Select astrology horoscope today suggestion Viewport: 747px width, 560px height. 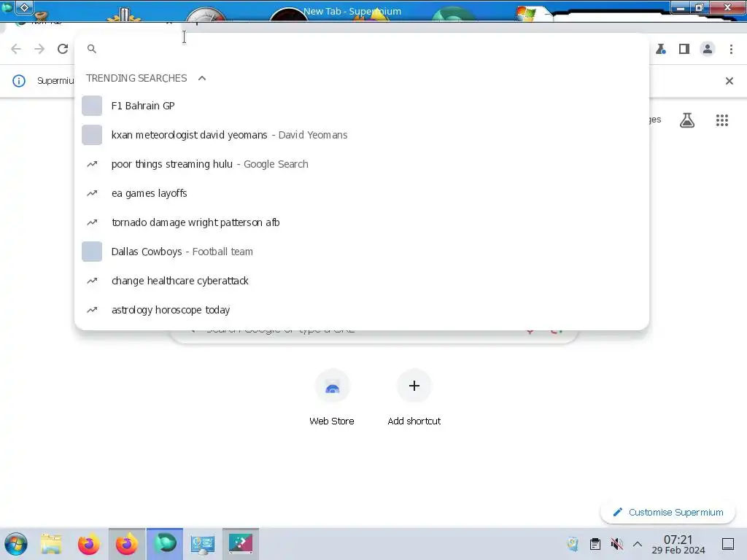click(362, 310)
